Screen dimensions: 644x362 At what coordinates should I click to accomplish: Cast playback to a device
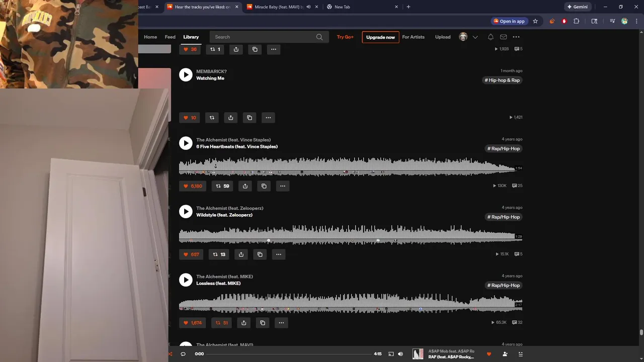[x=391, y=354]
